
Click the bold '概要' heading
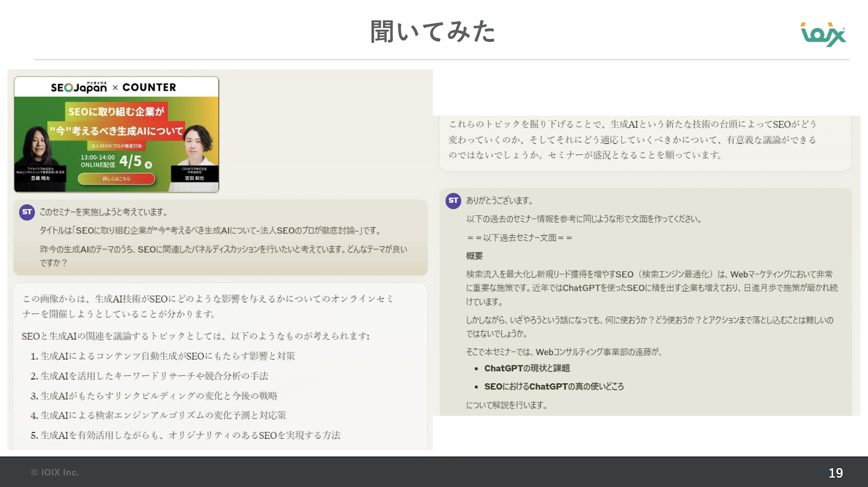point(474,256)
